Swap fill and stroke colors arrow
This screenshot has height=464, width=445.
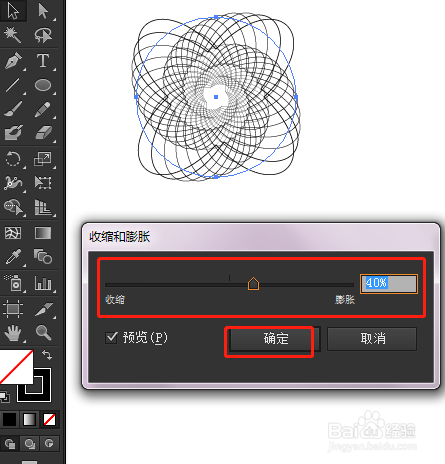[x=47, y=355]
